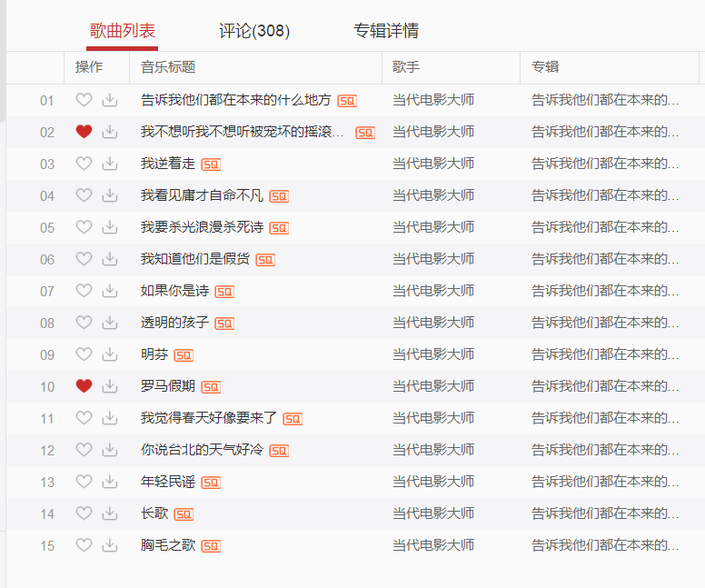Like song 07 如果你是诗 heart
Image resolution: width=705 pixels, height=588 pixels.
[84, 291]
